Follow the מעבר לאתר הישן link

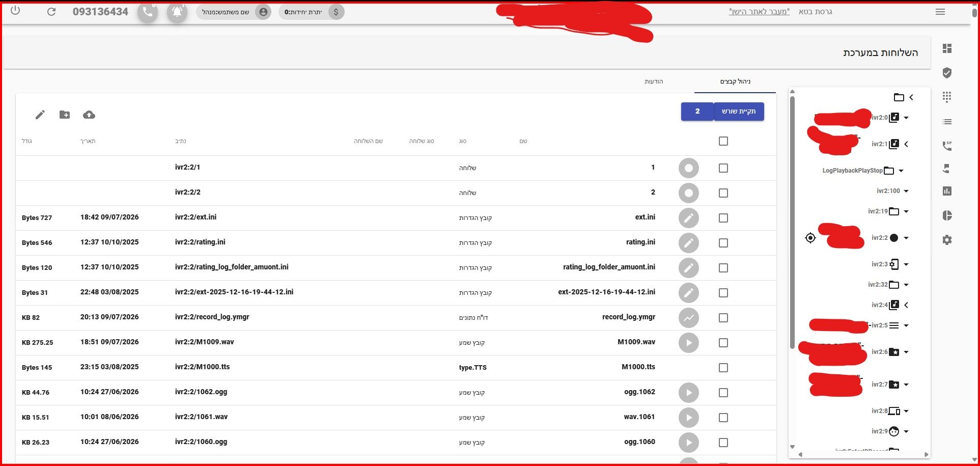[x=759, y=11]
